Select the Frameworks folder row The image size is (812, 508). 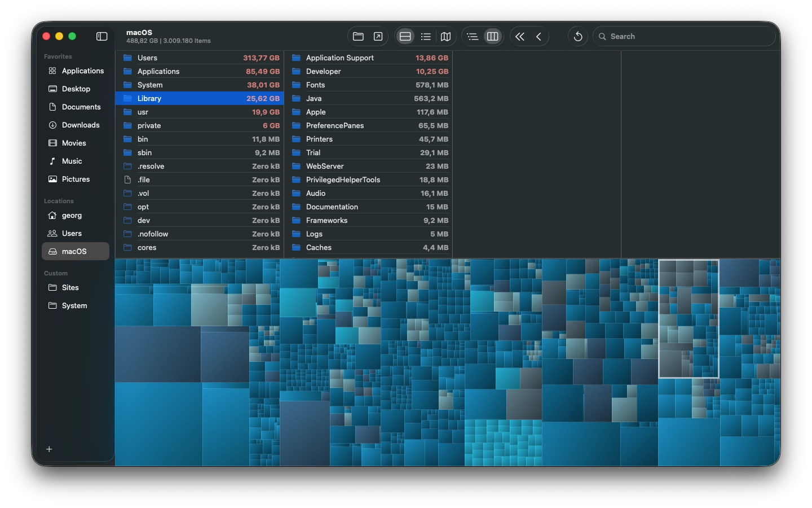click(369, 220)
